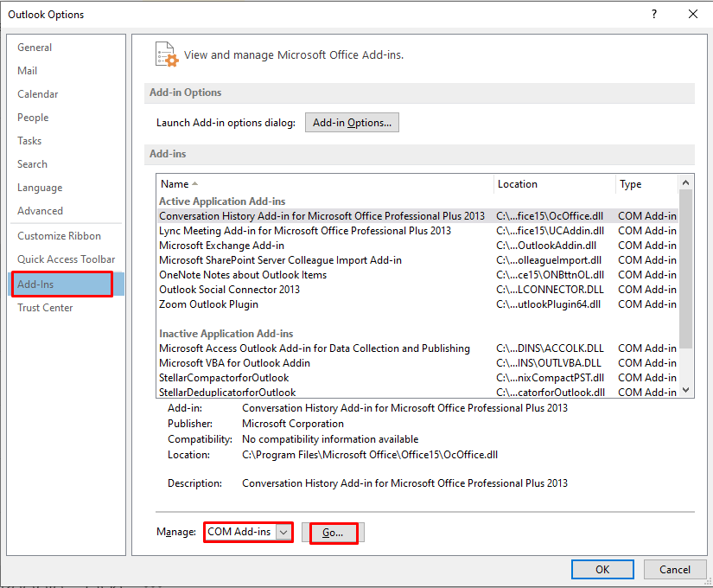Open the Manage COM Add-ins dropdown
Screen dimensions: 713x588
coord(248,532)
